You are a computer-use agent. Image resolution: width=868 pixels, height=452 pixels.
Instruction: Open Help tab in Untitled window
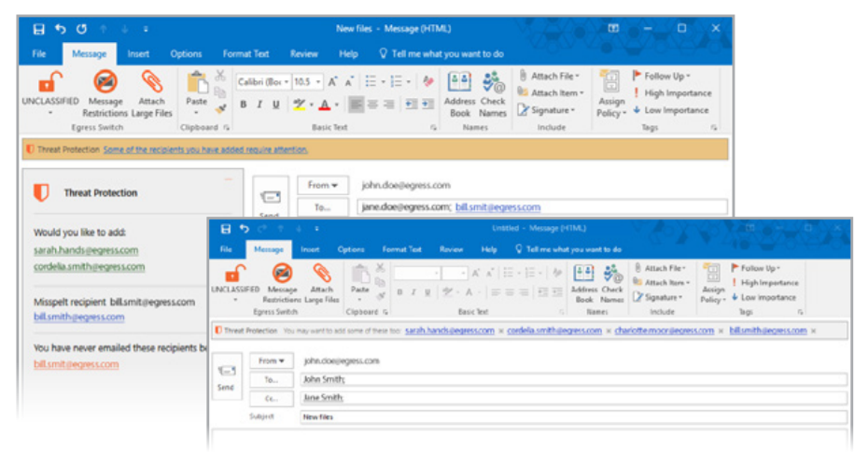(x=489, y=249)
